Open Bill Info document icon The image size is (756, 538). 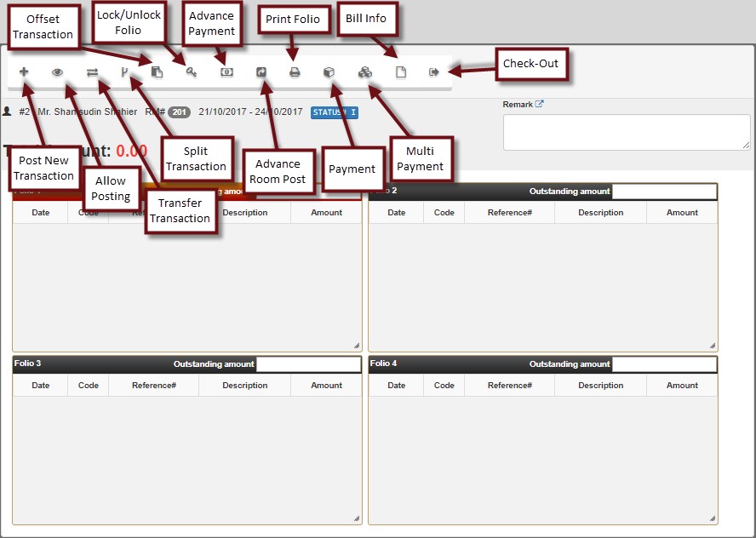tap(401, 72)
